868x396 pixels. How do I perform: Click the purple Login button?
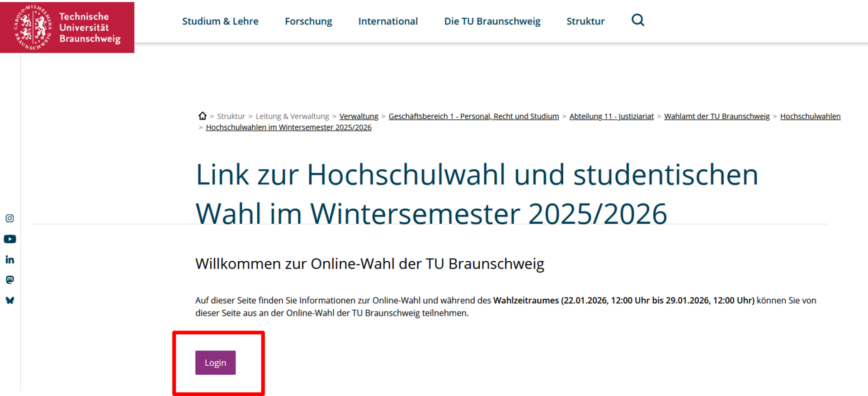click(x=215, y=363)
